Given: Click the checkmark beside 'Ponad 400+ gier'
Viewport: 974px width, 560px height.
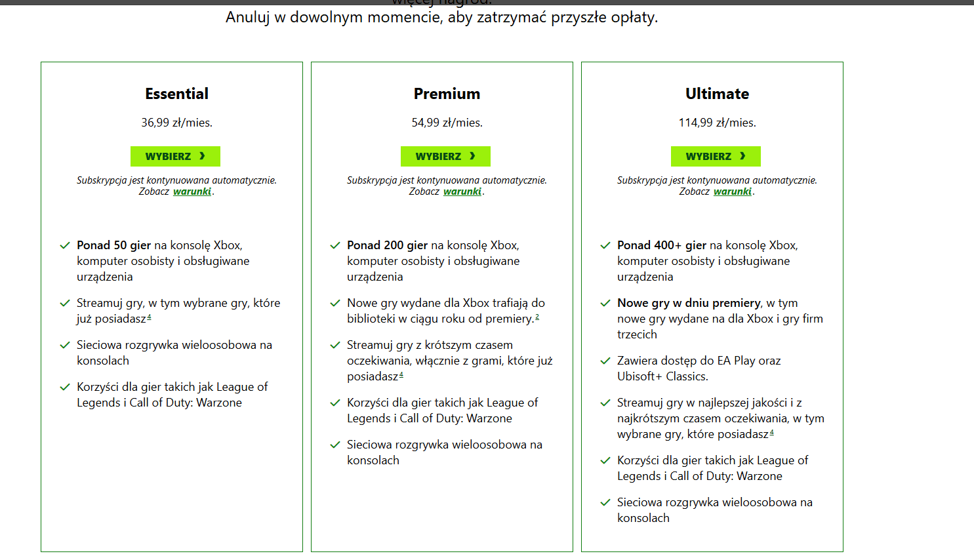Looking at the screenshot, I should 605,246.
